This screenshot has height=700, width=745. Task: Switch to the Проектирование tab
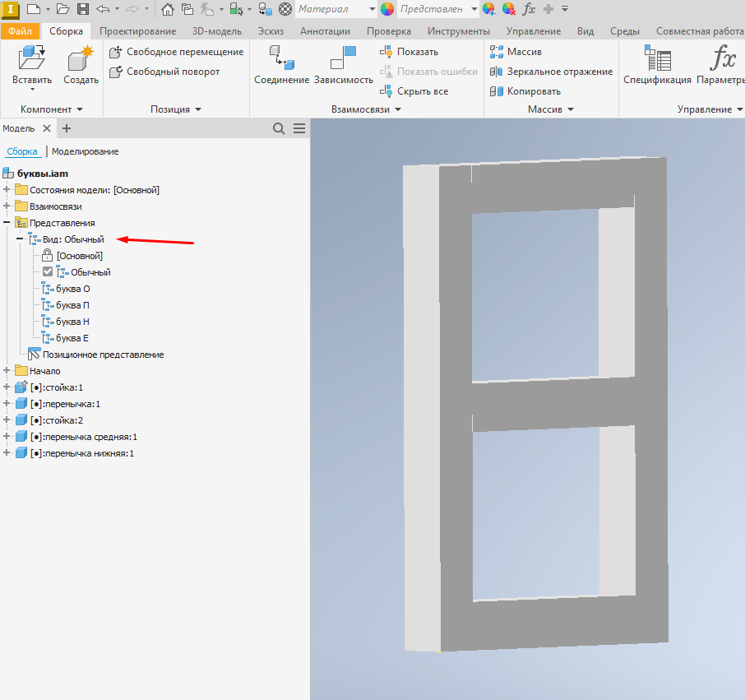click(x=138, y=31)
